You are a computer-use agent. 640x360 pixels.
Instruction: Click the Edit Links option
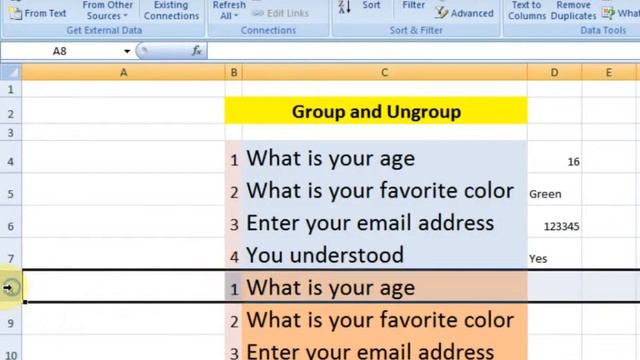point(280,13)
